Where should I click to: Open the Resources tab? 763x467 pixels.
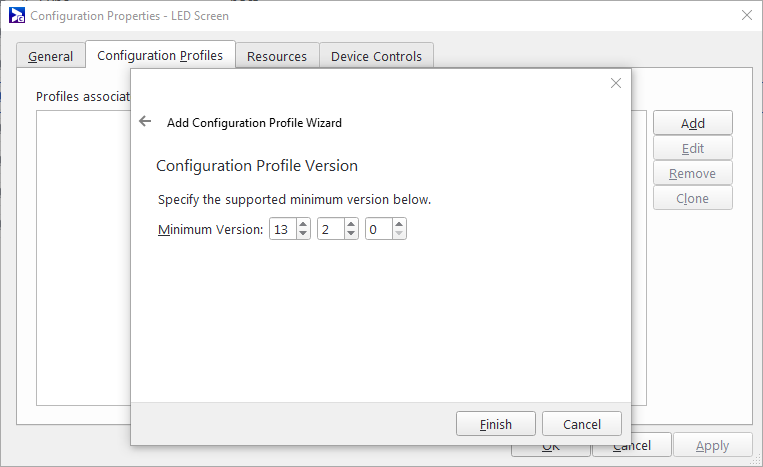coord(277,56)
